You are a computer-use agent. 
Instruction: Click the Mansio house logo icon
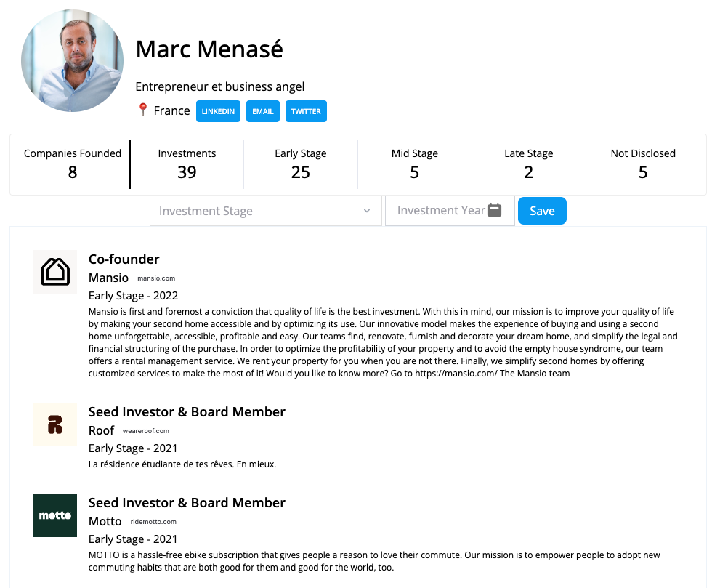coord(55,272)
